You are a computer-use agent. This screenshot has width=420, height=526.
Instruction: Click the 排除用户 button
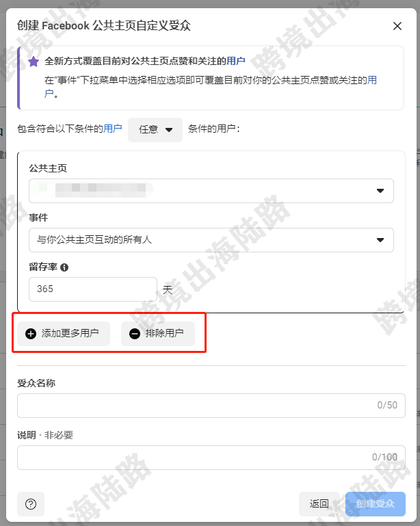pos(158,334)
